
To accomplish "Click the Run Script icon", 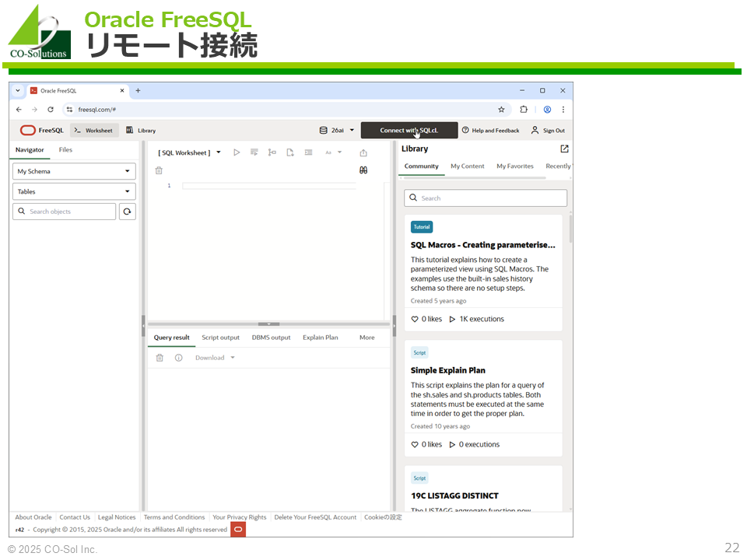I will point(254,152).
